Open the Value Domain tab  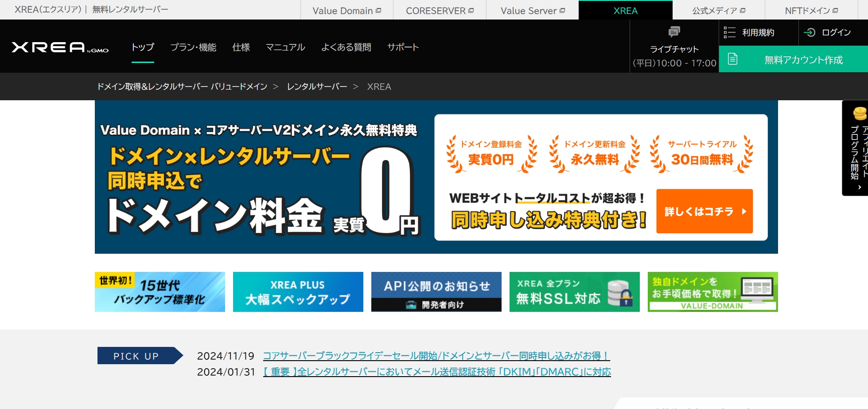[x=346, y=10]
